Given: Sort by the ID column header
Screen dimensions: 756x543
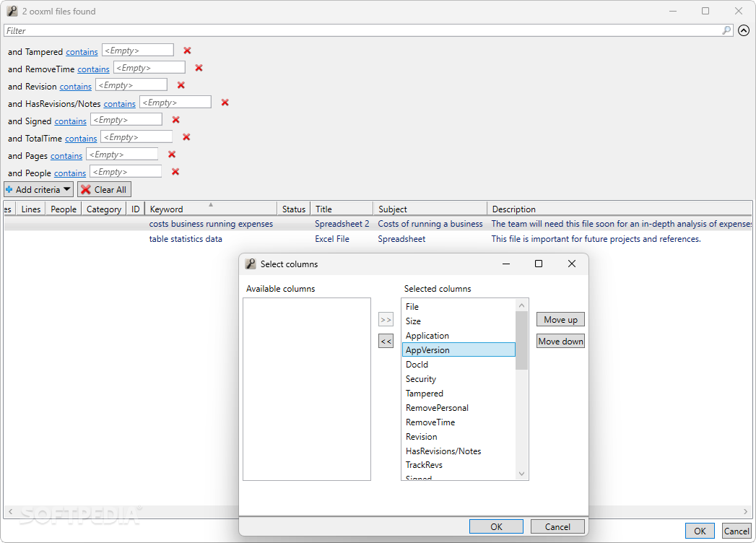Looking at the screenshot, I should coord(136,209).
